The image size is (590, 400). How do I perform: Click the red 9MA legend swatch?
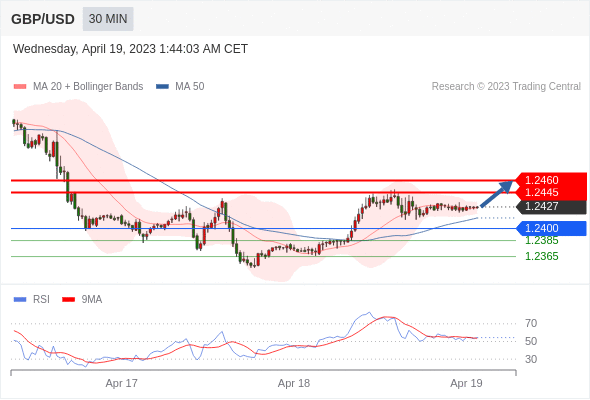pos(68,300)
